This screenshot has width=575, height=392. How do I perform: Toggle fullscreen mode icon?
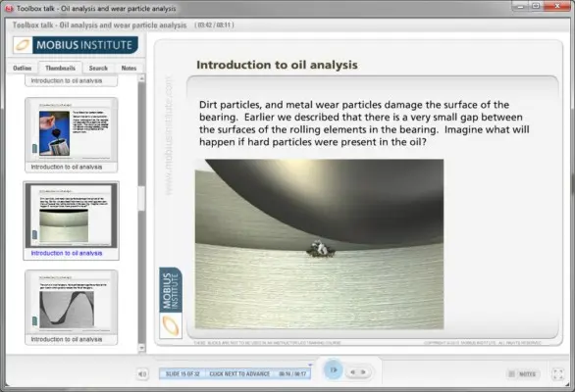(x=557, y=374)
